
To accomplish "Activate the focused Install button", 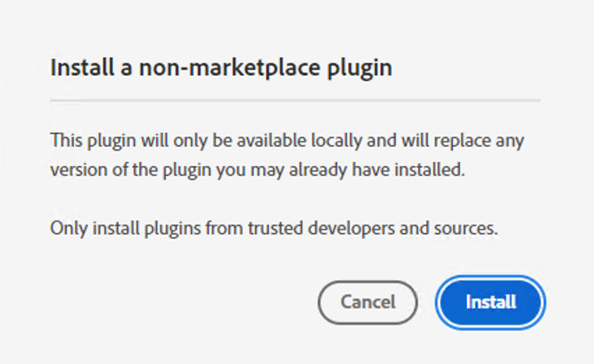I will (x=491, y=302).
